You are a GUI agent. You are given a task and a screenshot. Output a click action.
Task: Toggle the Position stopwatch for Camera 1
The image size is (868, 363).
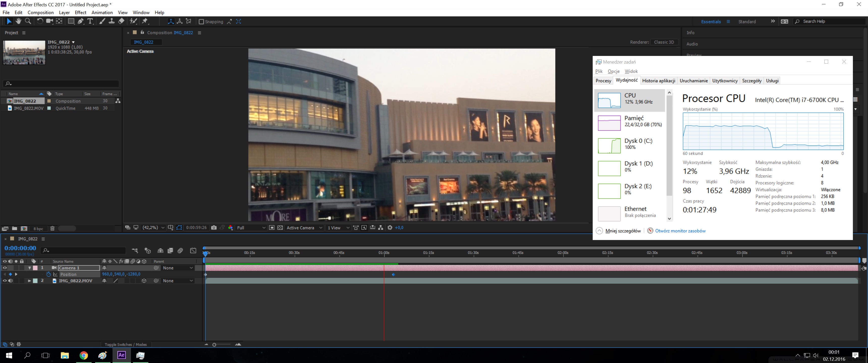48,275
